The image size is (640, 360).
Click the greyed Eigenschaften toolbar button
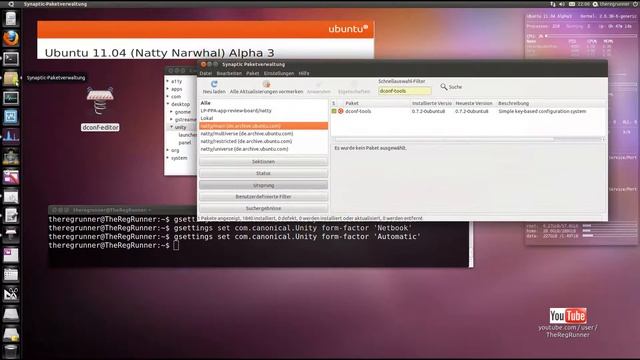pyautogui.click(x=354, y=88)
